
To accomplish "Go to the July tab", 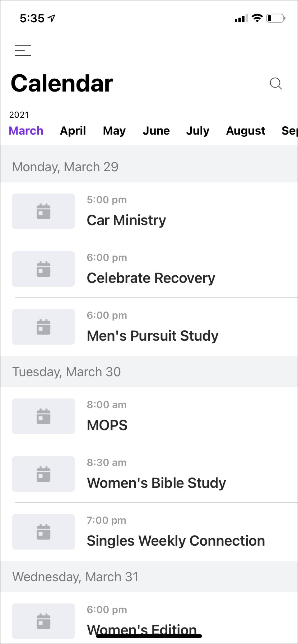I will click(x=197, y=131).
